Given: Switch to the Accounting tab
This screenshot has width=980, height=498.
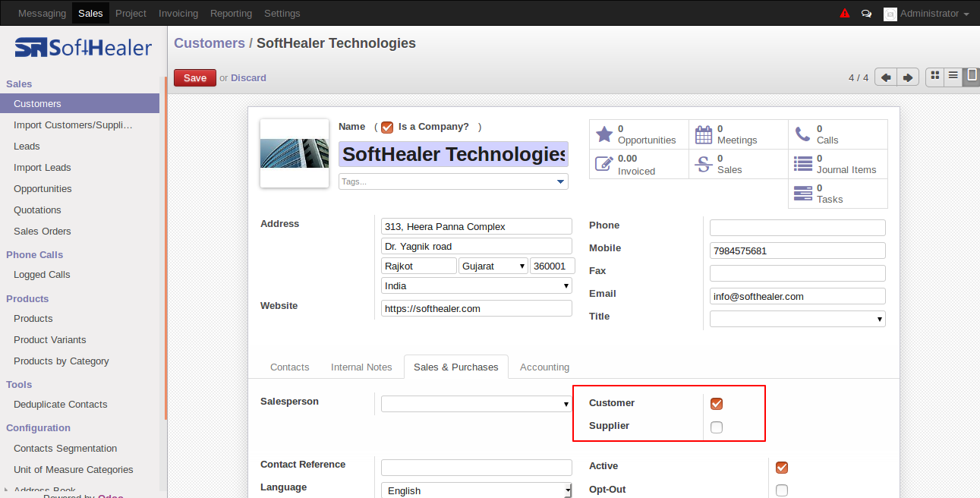Looking at the screenshot, I should [x=544, y=367].
